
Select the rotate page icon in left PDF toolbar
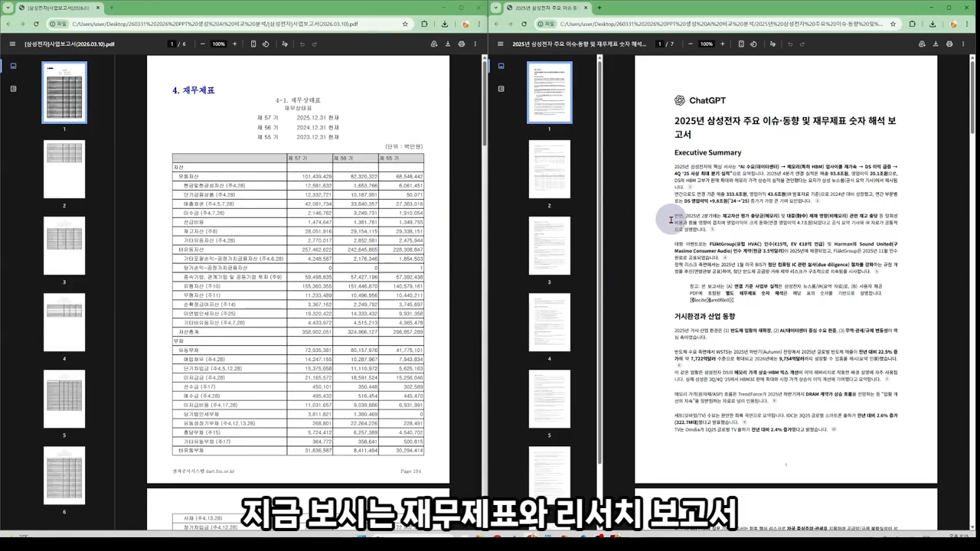(265, 44)
